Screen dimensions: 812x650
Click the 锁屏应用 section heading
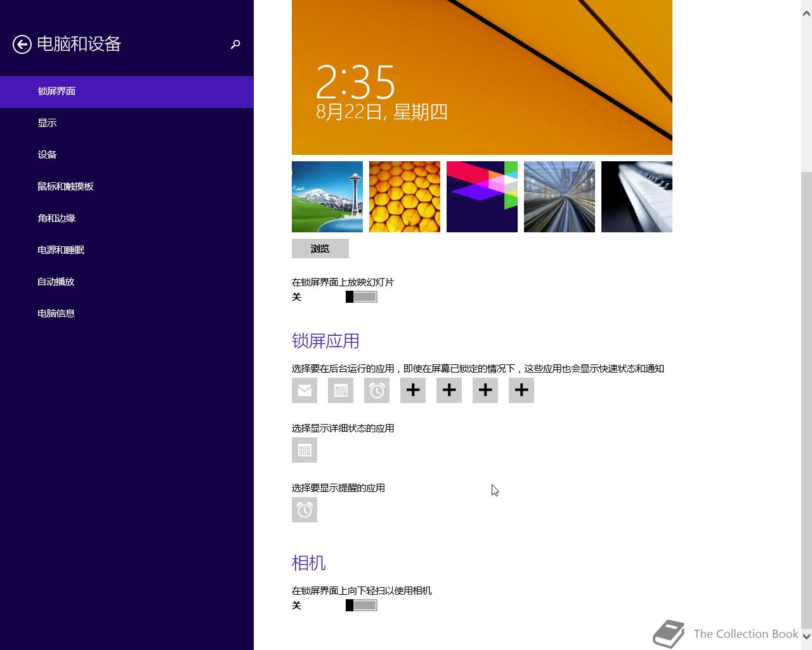(x=325, y=342)
